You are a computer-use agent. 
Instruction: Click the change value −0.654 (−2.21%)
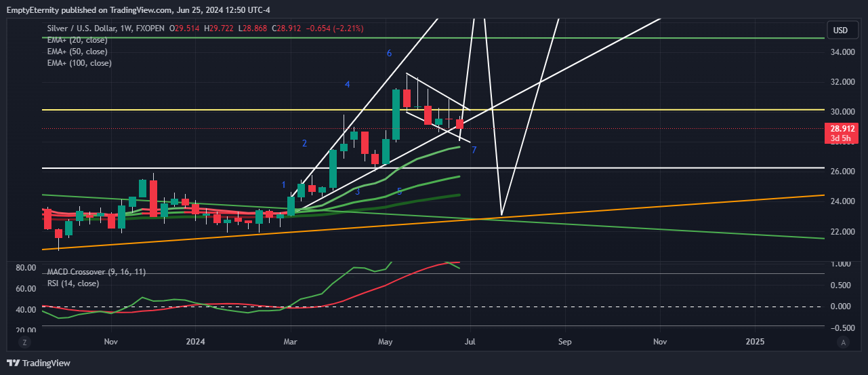(335, 28)
